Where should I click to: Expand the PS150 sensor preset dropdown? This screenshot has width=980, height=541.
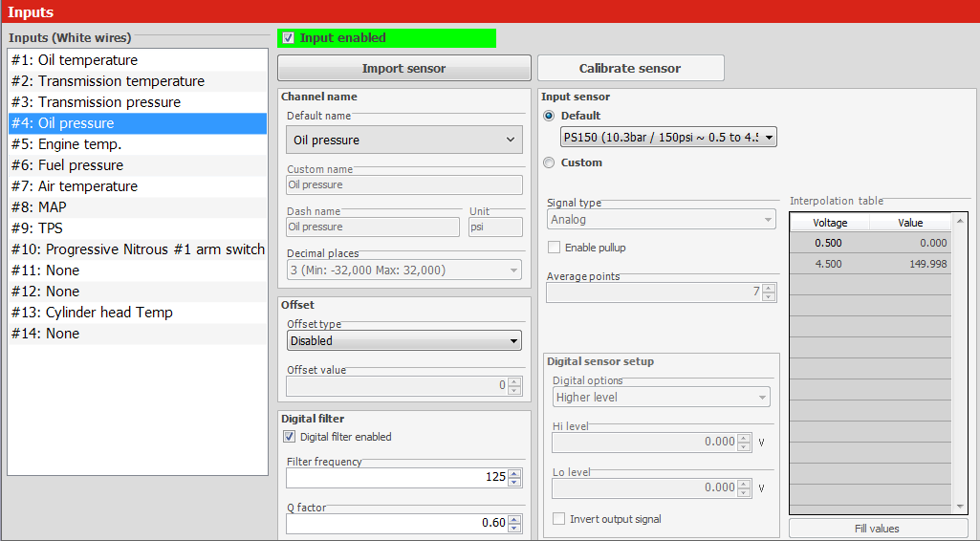point(668,137)
